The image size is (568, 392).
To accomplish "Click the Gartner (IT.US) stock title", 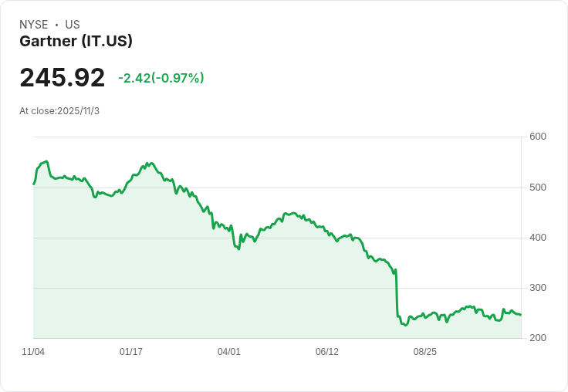I will (76, 42).
